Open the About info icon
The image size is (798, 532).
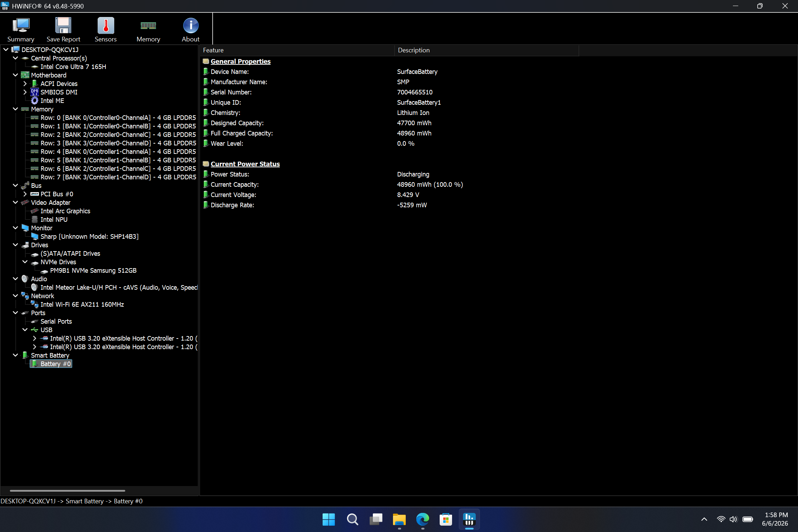191,25
